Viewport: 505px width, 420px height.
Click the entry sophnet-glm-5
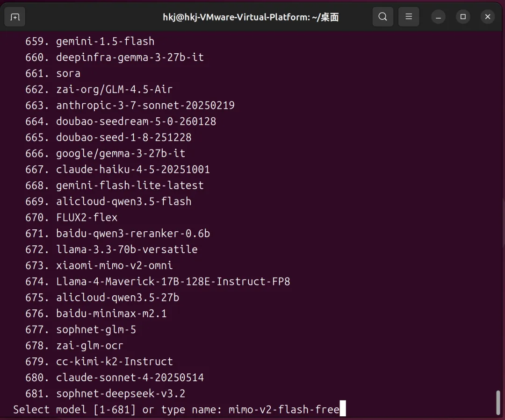96,330
